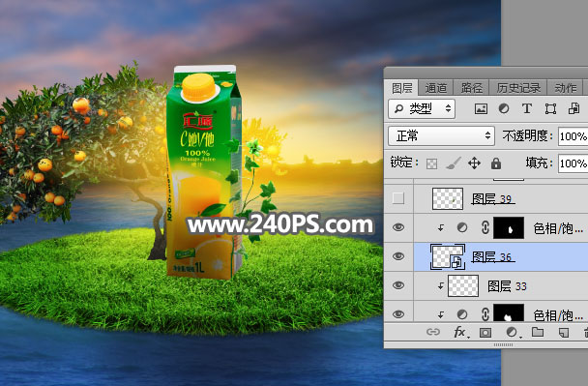
Task: Click mask link icon of bottom 色相/饱
Action: tap(485, 314)
